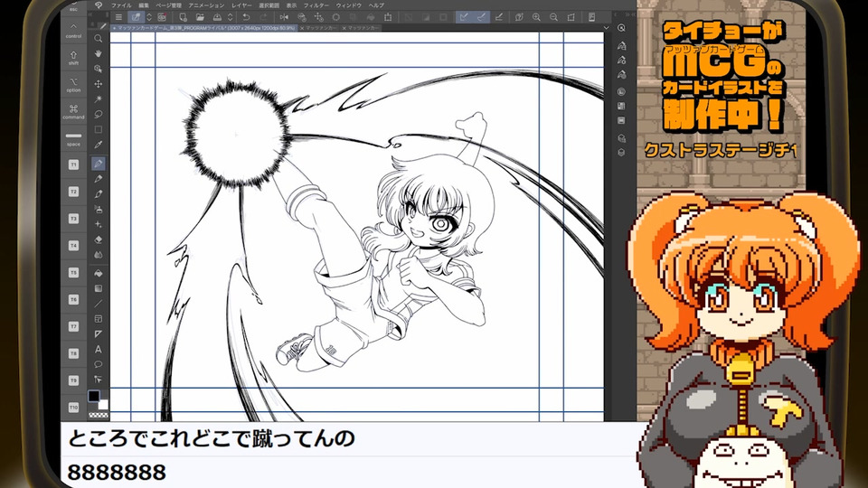Image resolution: width=868 pixels, height=488 pixels.
Task: Select the Text tool
Action: pyautogui.click(x=98, y=349)
